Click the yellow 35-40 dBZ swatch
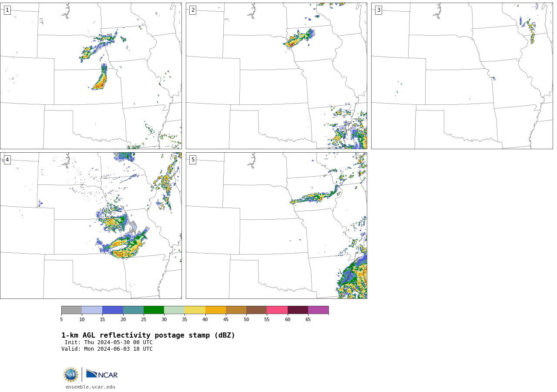 click(195, 310)
